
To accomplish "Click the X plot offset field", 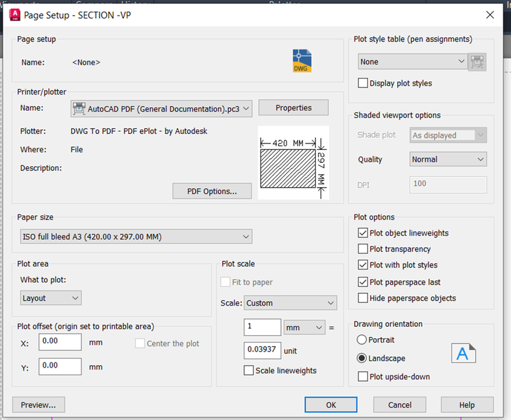I will click(60, 341).
